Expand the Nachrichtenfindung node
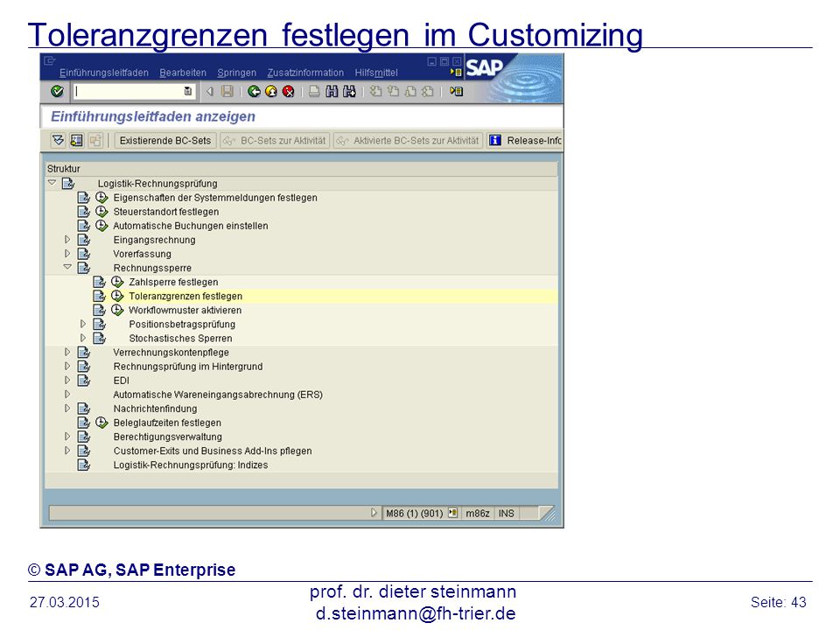Image resolution: width=840 pixels, height=630 pixels. pyautogui.click(x=67, y=409)
